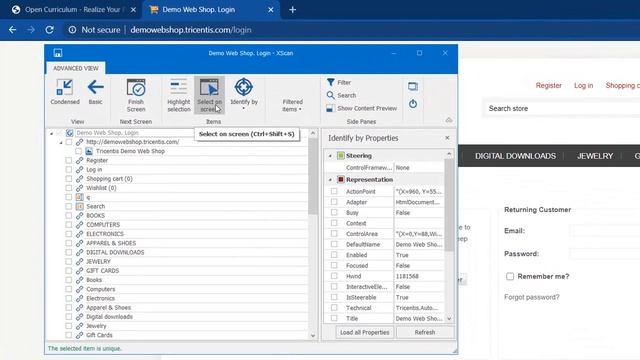Screen dimensions: 640x360
Task: Collapse the Demo Web Shop. Login tree root
Action: pos(51,133)
